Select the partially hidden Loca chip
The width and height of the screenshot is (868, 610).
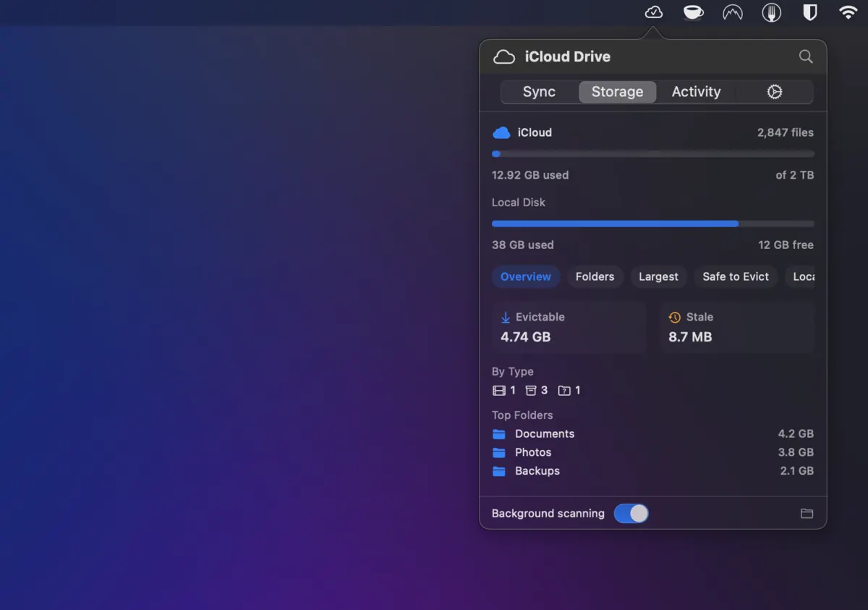pos(800,276)
